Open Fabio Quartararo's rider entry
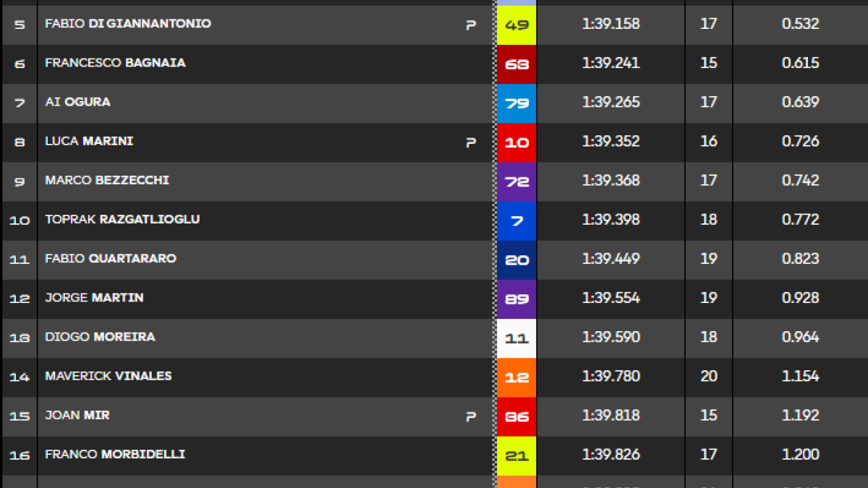Image resolution: width=868 pixels, height=488 pixels. 111,258
